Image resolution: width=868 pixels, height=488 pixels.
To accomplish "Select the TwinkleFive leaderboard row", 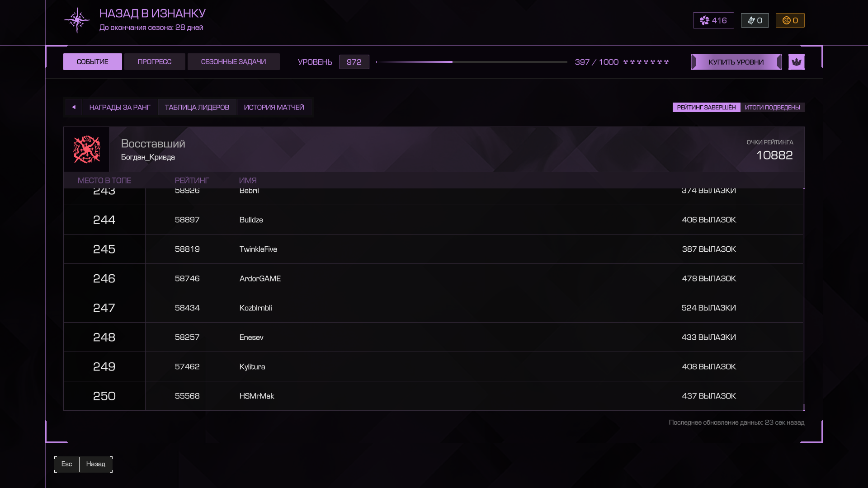I will click(x=433, y=249).
